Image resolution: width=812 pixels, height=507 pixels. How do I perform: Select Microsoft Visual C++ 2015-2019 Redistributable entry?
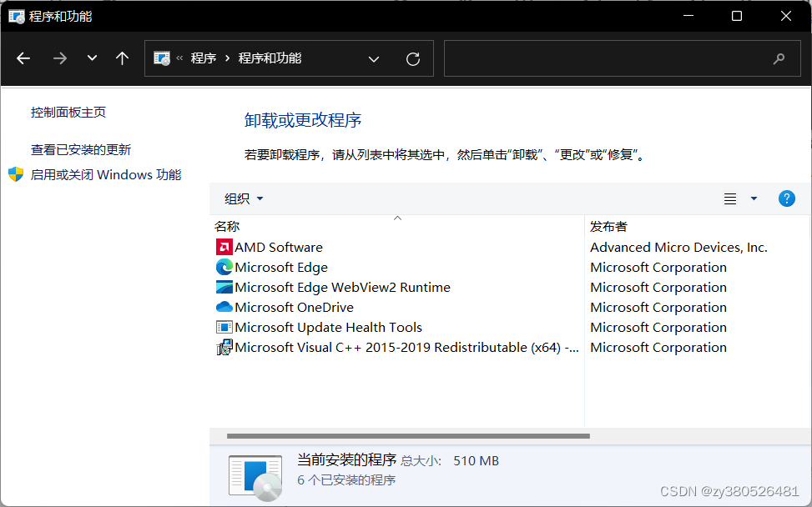coord(406,348)
